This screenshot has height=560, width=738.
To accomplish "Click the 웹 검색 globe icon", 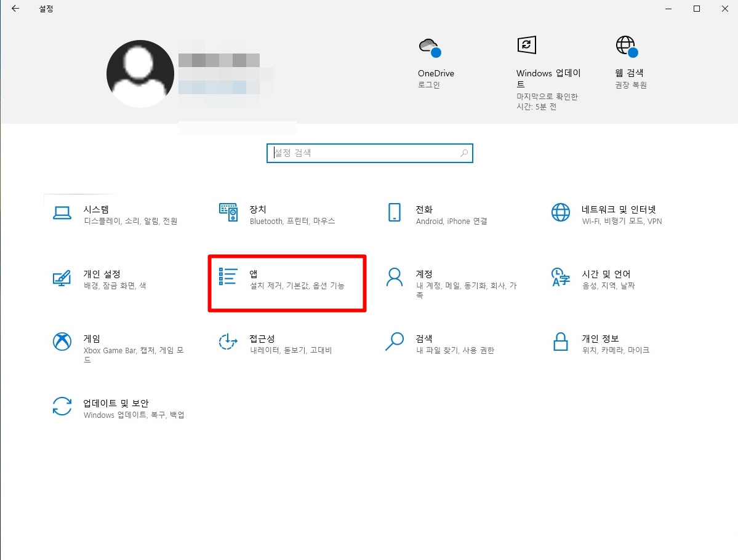I will [627, 47].
